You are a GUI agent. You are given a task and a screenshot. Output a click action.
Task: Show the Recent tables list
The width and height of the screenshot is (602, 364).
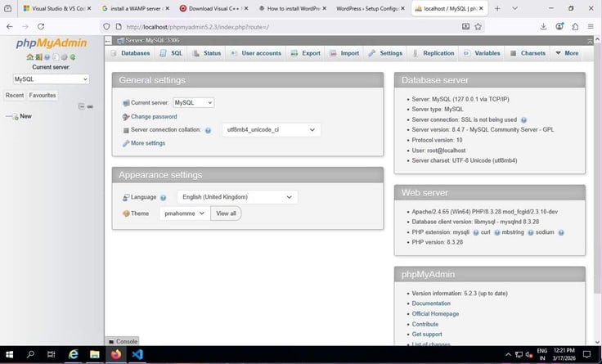(15, 95)
